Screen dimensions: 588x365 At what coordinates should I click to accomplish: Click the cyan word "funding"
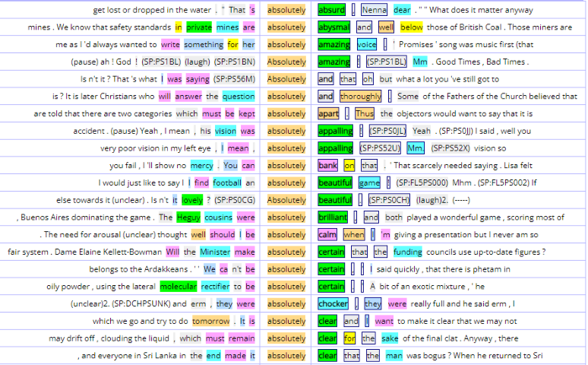[x=407, y=252]
